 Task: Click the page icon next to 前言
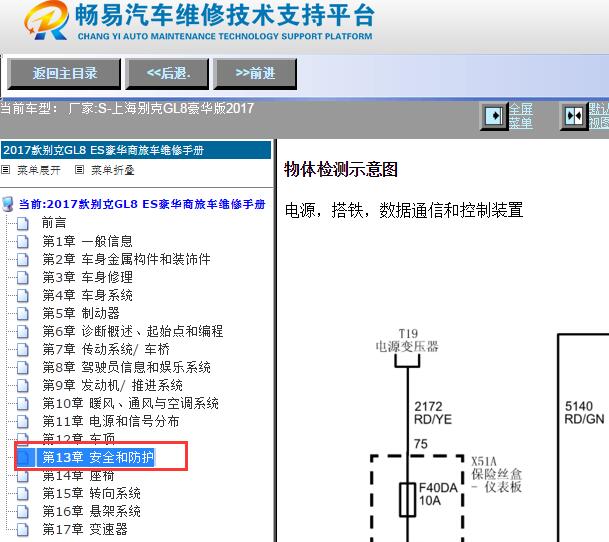pyautogui.click(x=23, y=223)
